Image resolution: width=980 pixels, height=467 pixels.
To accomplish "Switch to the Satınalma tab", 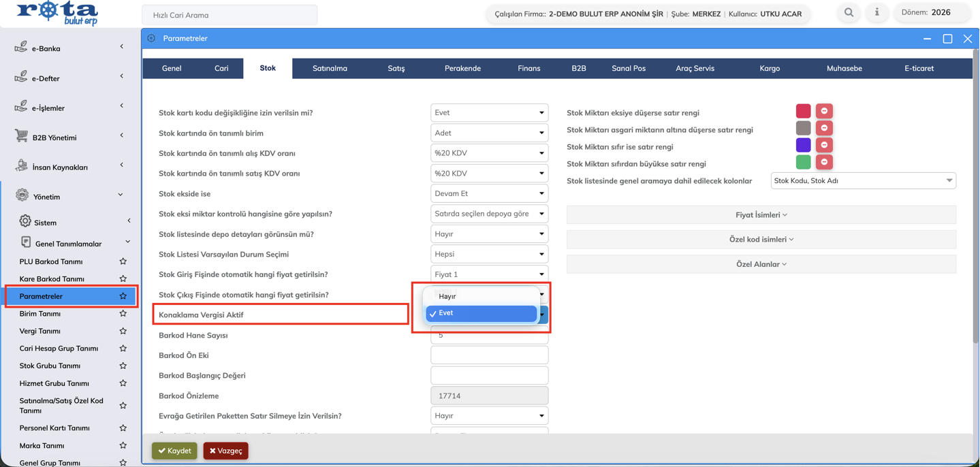I will pos(330,68).
